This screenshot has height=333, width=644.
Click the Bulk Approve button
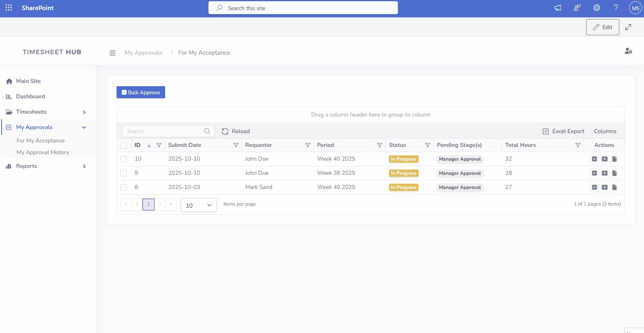coord(141,92)
